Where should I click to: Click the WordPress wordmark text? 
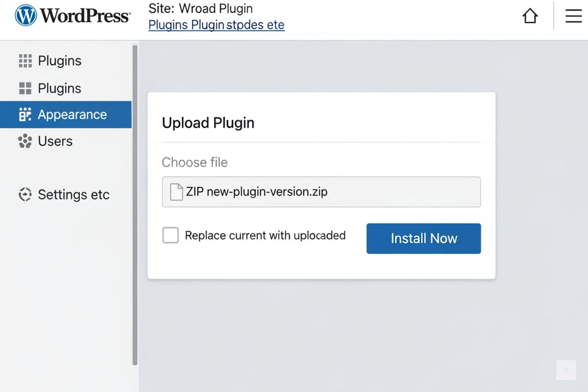[85, 16]
